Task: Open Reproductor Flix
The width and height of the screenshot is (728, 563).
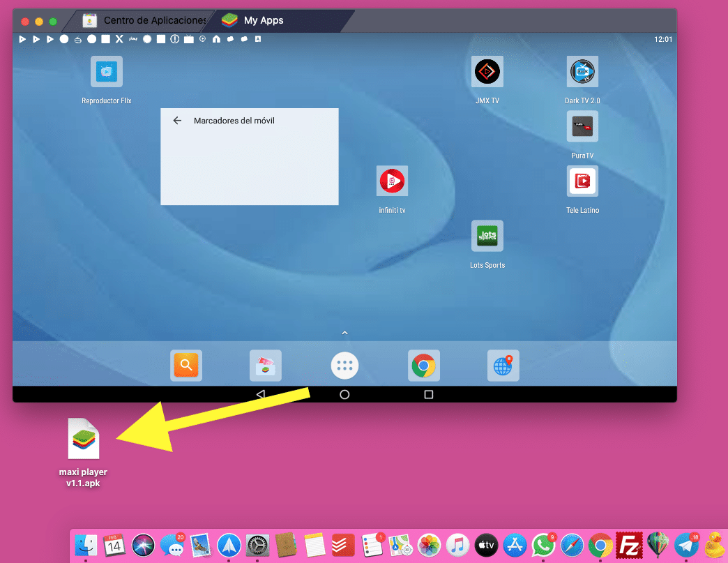Action: (x=106, y=70)
